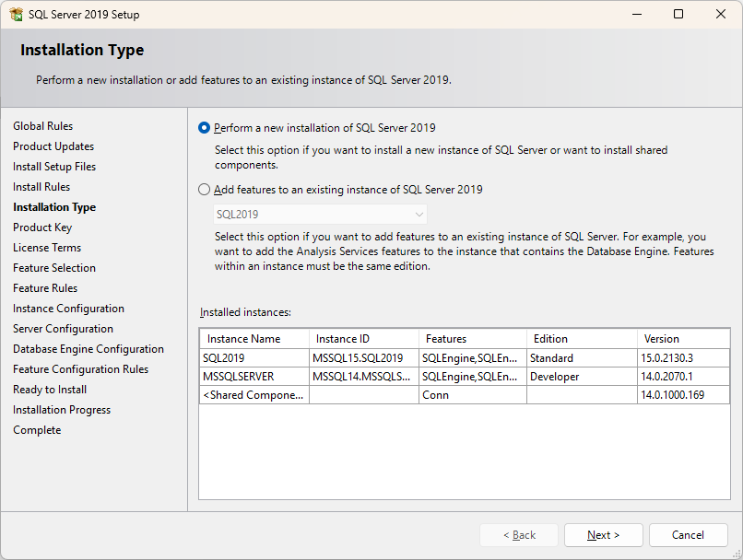743x560 pixels.
Task: Select Perform a new installation radio button
Action: pyautogui.click(x=204, y=128)
